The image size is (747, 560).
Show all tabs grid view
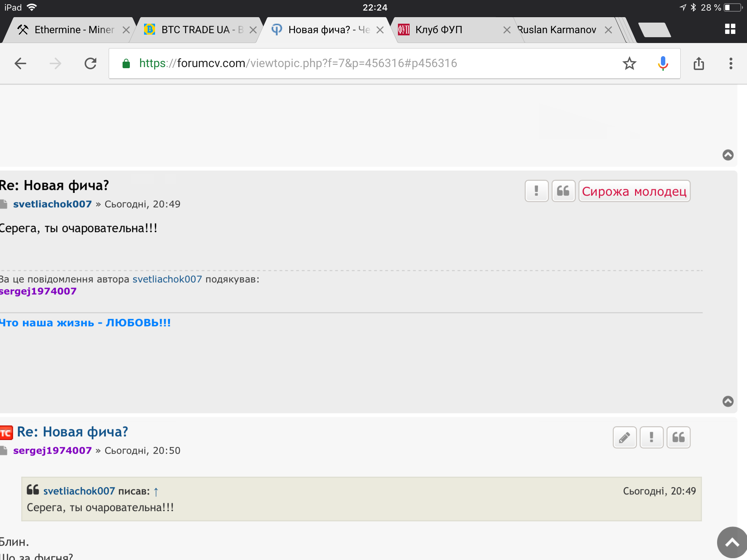[x=730, y=29]
